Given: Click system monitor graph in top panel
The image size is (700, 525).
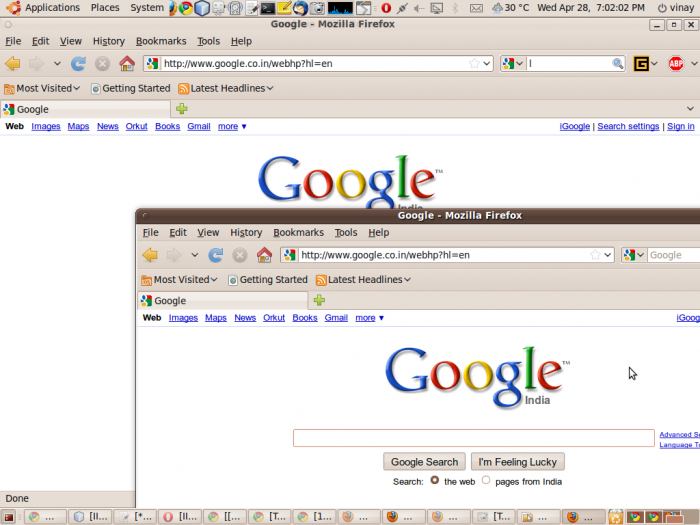Looking at the screenshot, I should tap(340, 8).
